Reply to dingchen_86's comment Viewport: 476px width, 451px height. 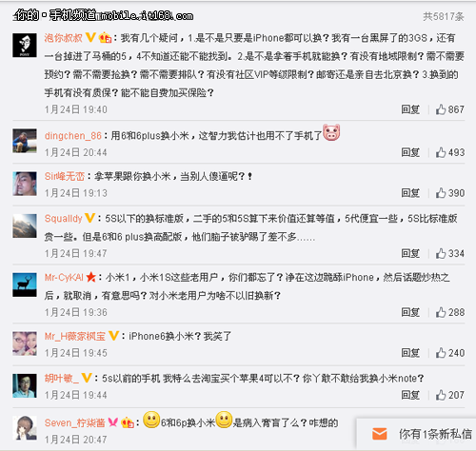(410, 152)
